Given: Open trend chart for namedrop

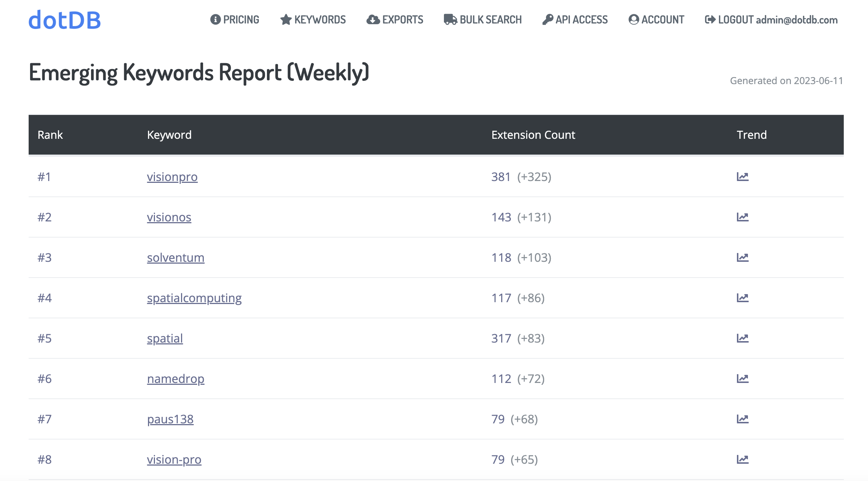Looking at the screenshot, I should click(742, 379).
